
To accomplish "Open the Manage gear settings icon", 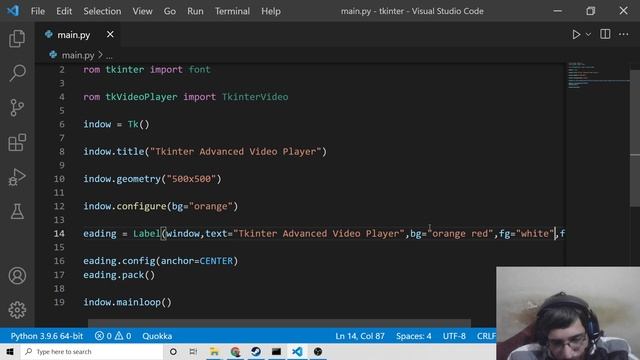I will pos(17,310).
